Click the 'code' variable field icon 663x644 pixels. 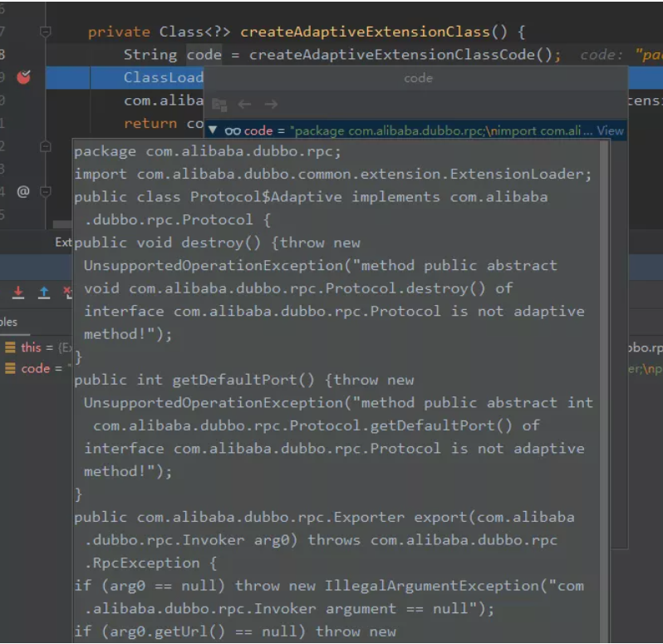click(x=10, y=368)
